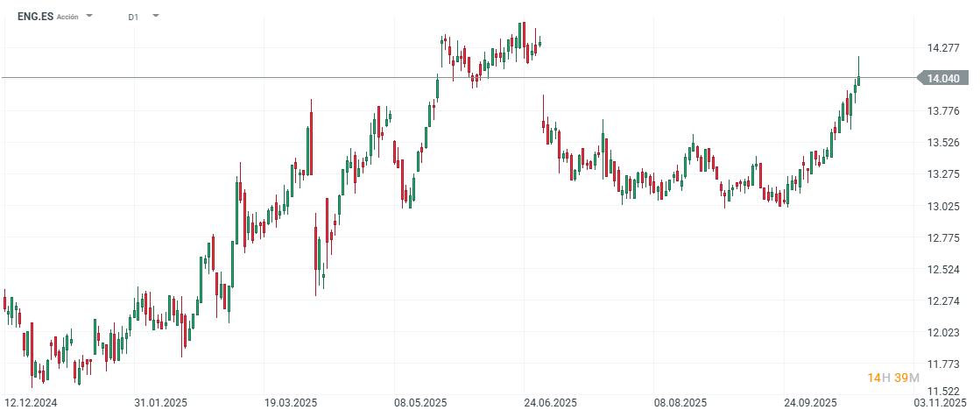Click the 19.03.2025 date on time axis

pos(290,403)
